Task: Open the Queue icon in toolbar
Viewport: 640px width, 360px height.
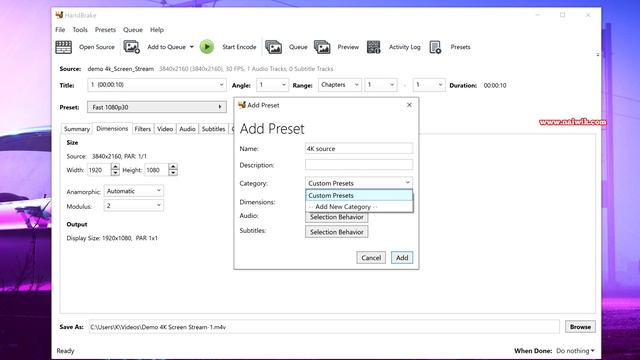Action: pyautogui.click(x=273, y=47)
